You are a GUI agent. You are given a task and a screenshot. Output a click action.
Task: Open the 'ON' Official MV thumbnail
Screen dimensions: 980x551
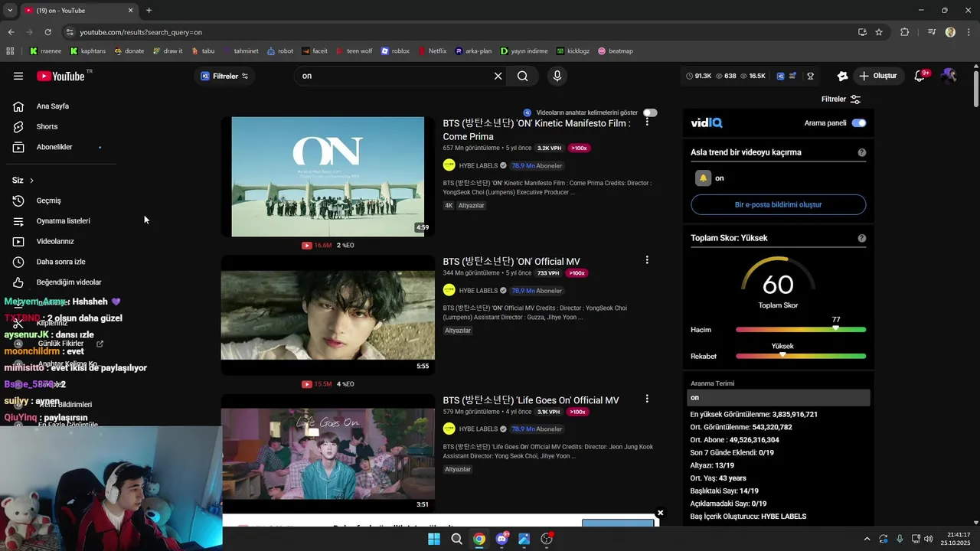[x=328, y=315]
